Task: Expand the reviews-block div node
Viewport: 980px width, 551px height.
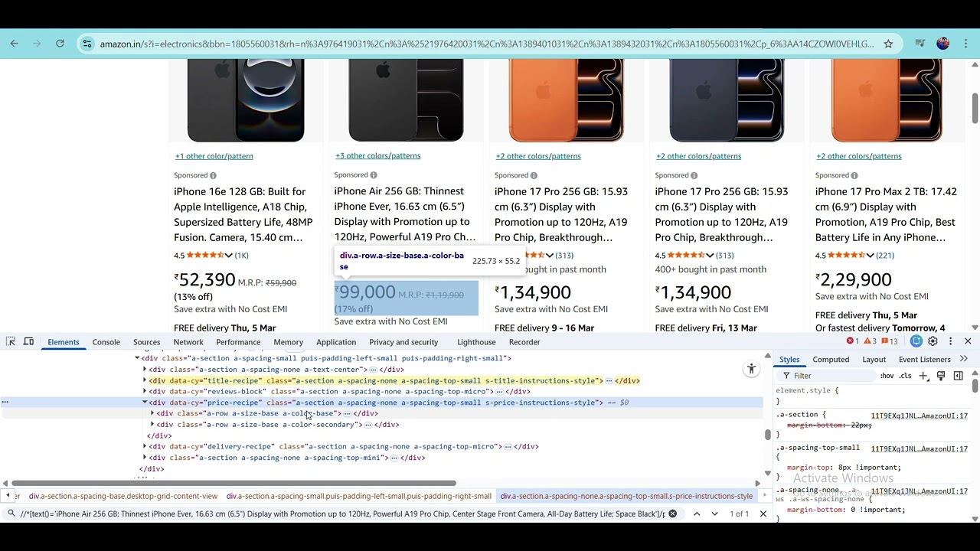Action: (x=145, y=392)
